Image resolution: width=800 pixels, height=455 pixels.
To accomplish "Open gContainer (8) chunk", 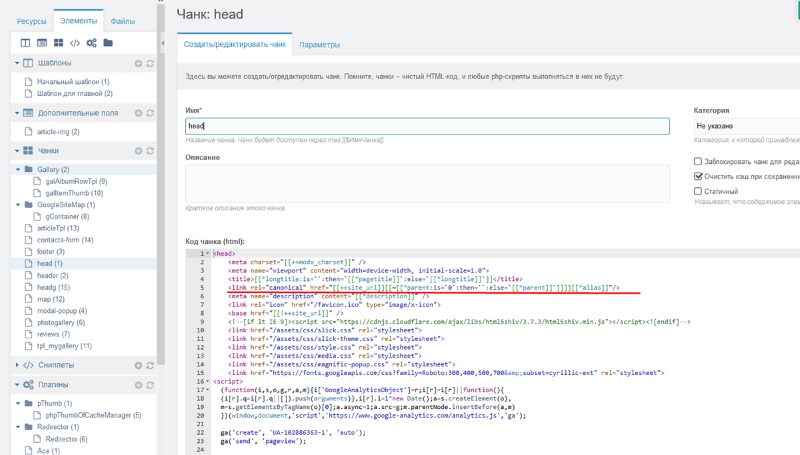I will pos(67,216).
